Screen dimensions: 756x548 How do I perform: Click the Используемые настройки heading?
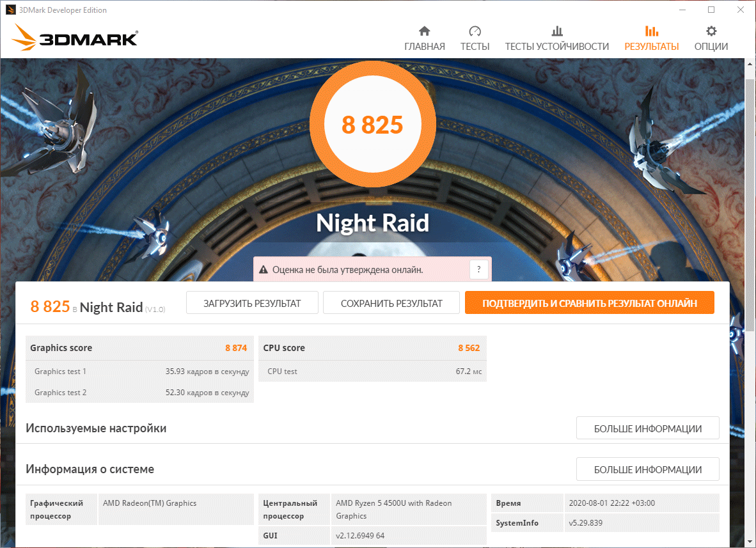point(96,428)
